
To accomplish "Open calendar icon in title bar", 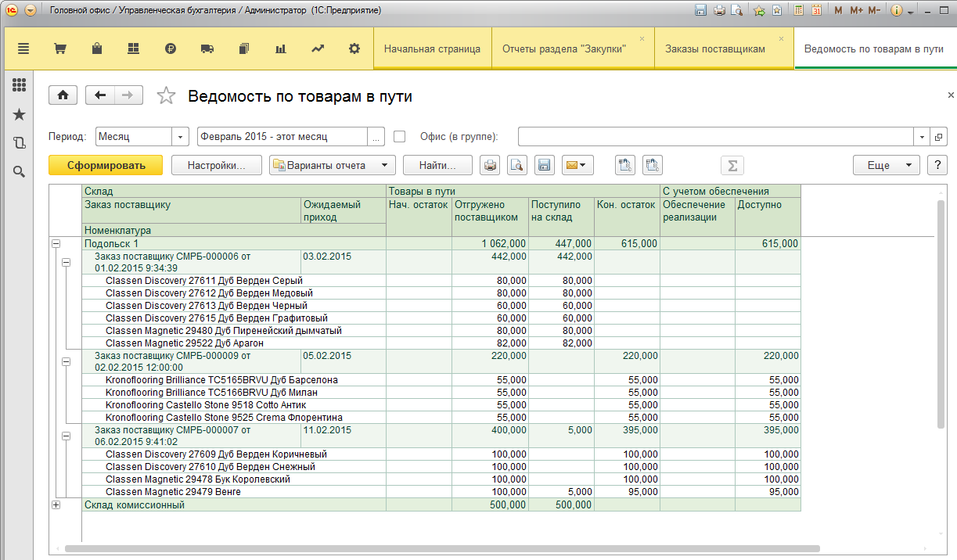I will [x=816, y=11].
